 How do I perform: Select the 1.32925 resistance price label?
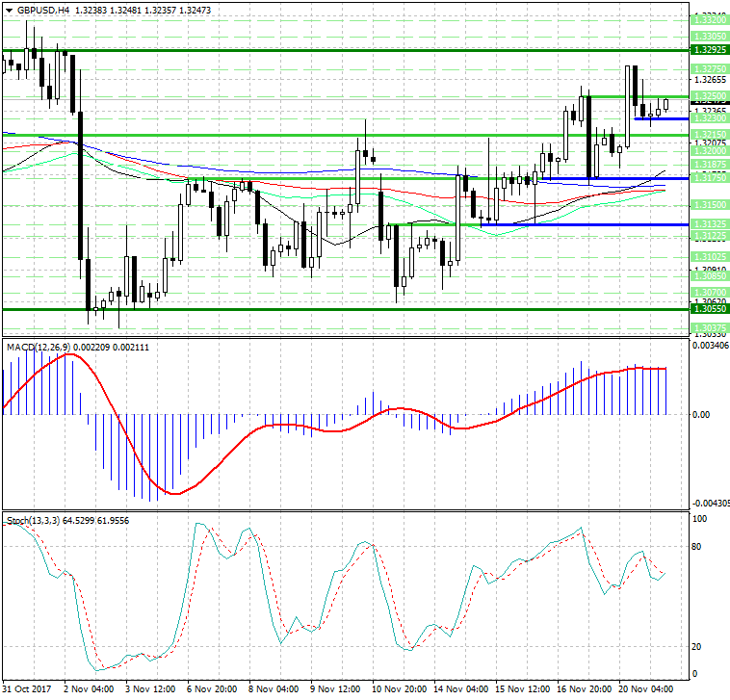point(709,49)
